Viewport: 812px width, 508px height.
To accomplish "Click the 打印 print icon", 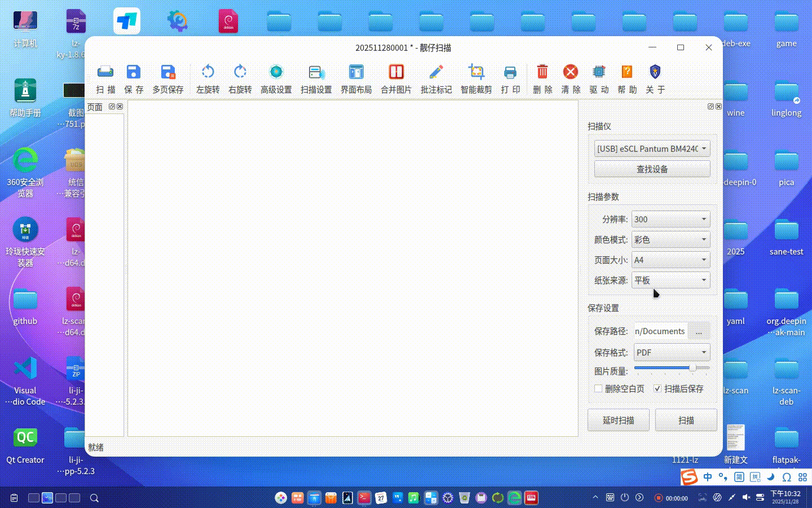I will tap(510, 78).
